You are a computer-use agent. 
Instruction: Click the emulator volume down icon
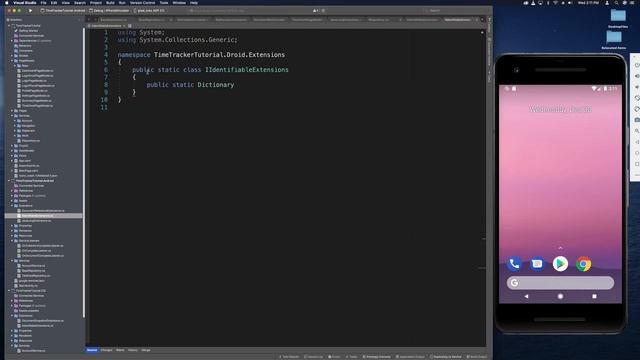[637, 87]
